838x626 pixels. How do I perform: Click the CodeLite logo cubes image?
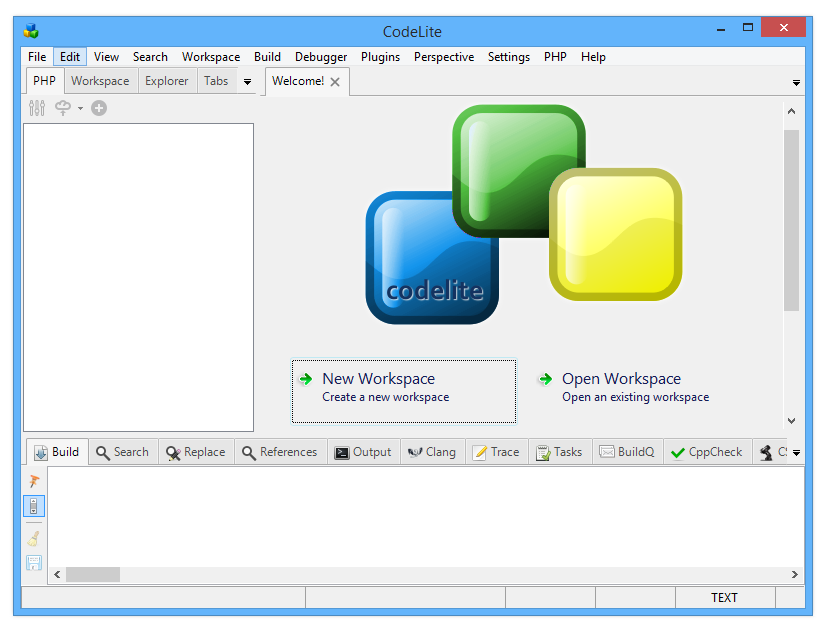(523, 214)
